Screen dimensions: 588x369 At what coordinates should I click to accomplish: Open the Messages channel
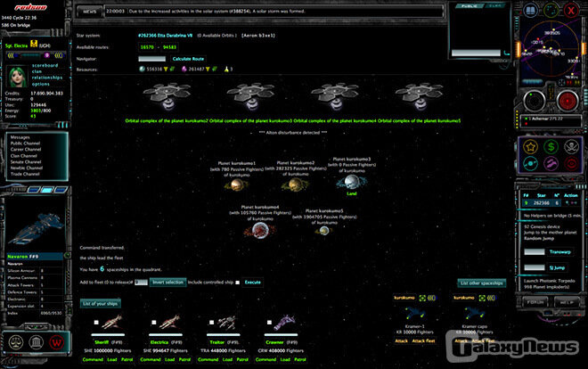coord(20,137)
